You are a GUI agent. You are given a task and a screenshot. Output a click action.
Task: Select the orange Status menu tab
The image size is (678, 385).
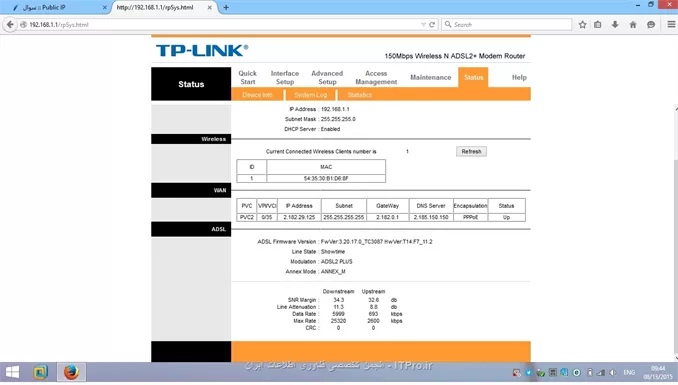473,77
